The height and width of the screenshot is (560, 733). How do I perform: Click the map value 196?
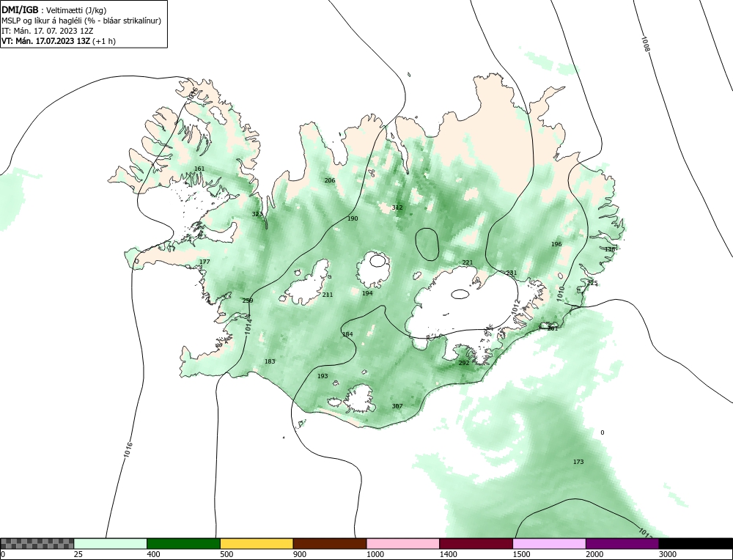[556, 244]
